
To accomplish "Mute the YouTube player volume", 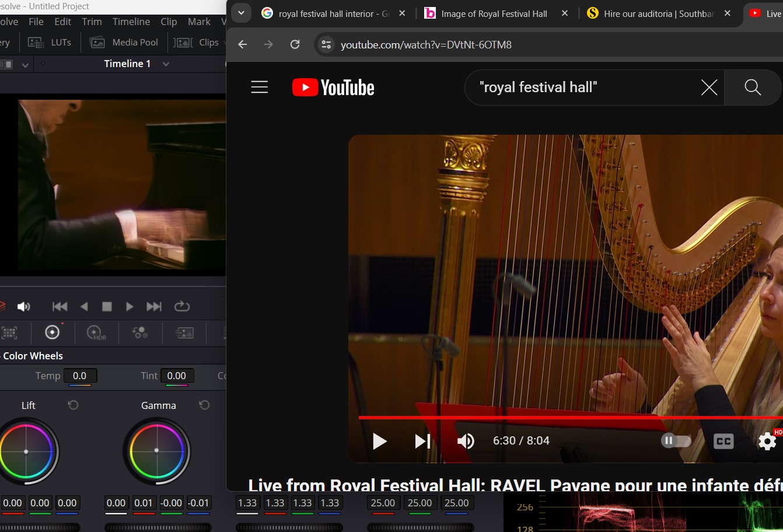I will [465, 441].
